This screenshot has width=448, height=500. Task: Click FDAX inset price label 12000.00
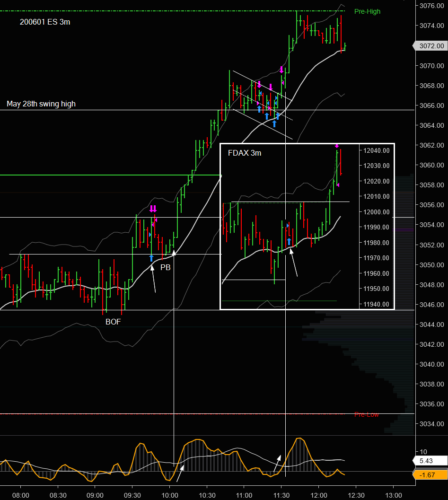tap(376, 212)
